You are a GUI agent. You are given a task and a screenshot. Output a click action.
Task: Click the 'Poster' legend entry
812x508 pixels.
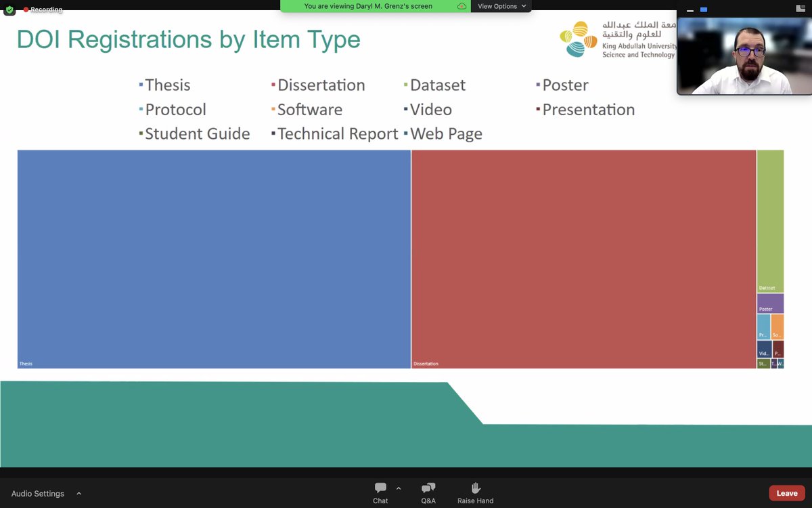coord(562,85)
